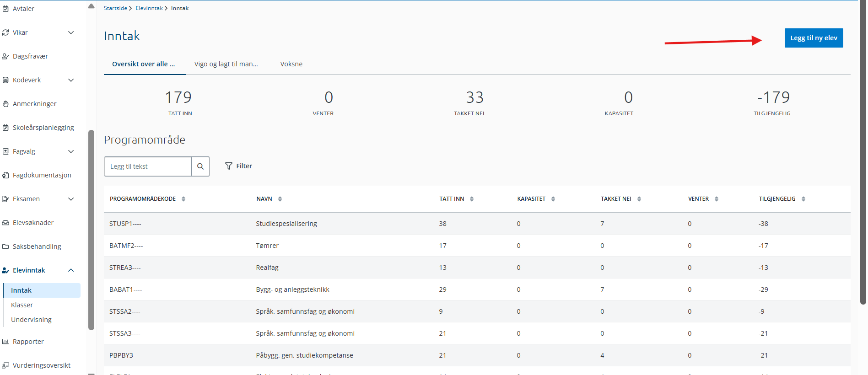868x375 pixels.
Task: Sort by Navn column arrows
Action: [x=280, y=199]
